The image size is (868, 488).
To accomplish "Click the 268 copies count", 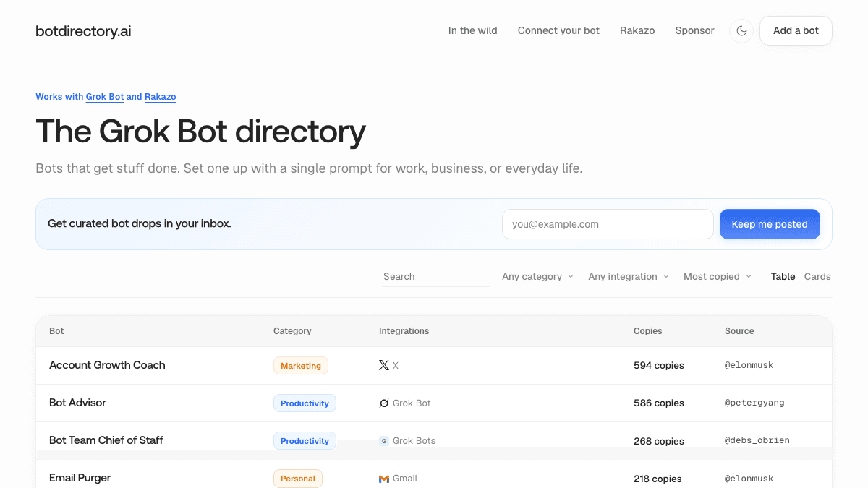I will coord(659,441).
